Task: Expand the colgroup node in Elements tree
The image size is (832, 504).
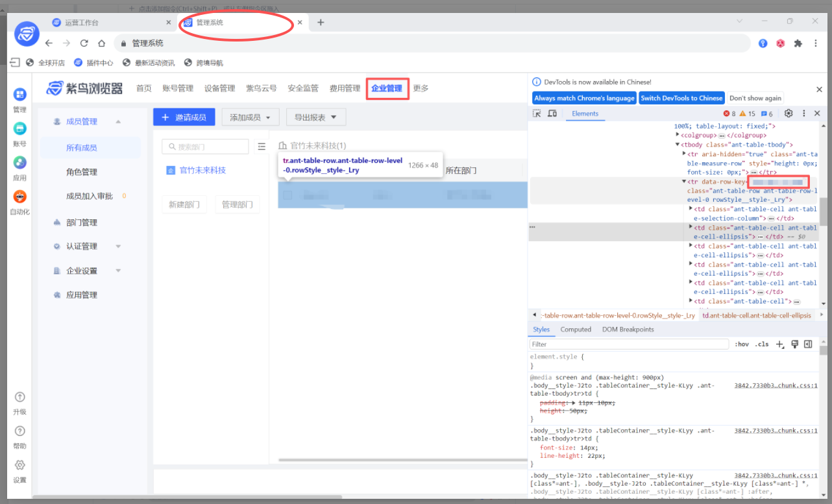Action: 678,135
